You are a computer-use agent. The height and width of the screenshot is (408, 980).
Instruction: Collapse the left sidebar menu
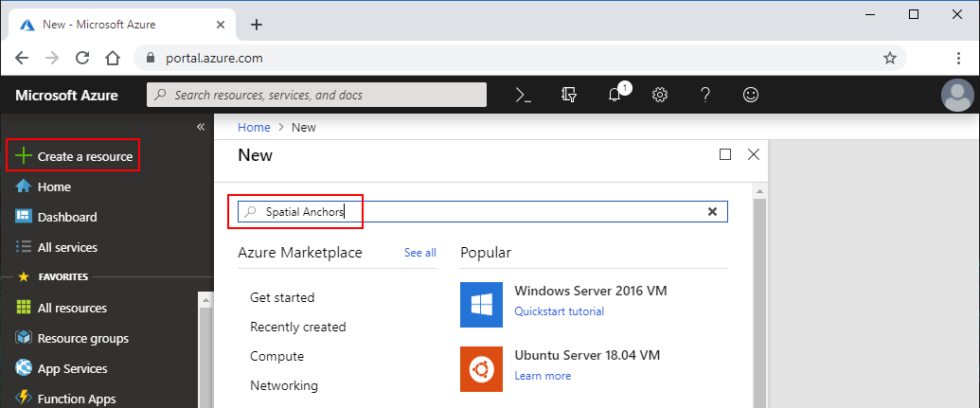coord(201,127)
